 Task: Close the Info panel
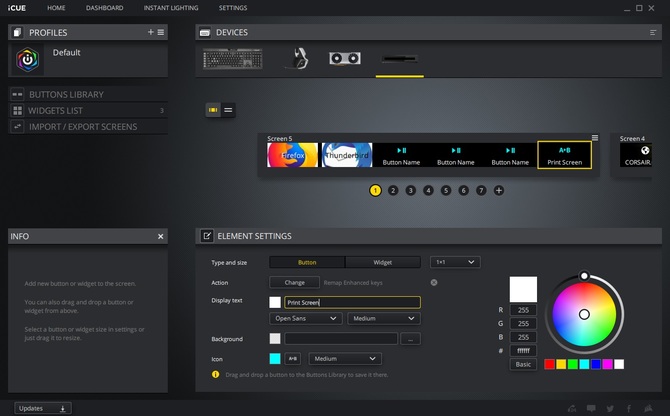[161, 236]
